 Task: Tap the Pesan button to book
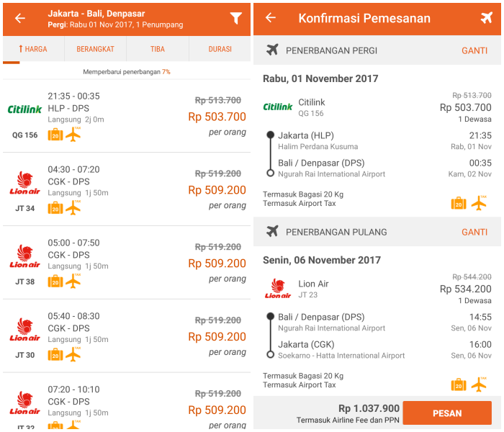click(x=447, y=413)
